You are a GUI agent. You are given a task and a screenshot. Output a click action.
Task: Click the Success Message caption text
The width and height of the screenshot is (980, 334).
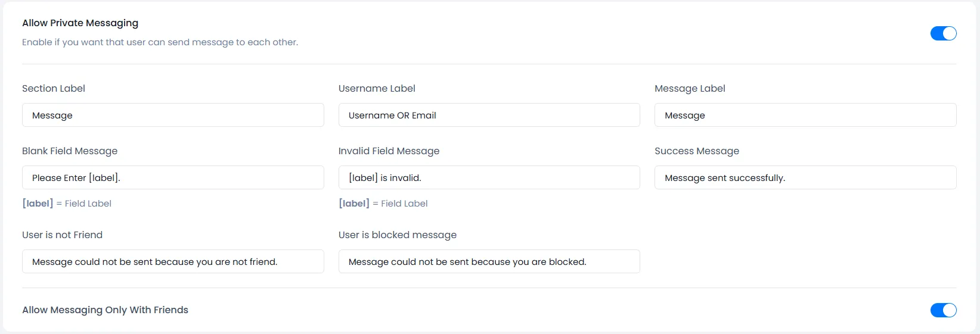696,151
